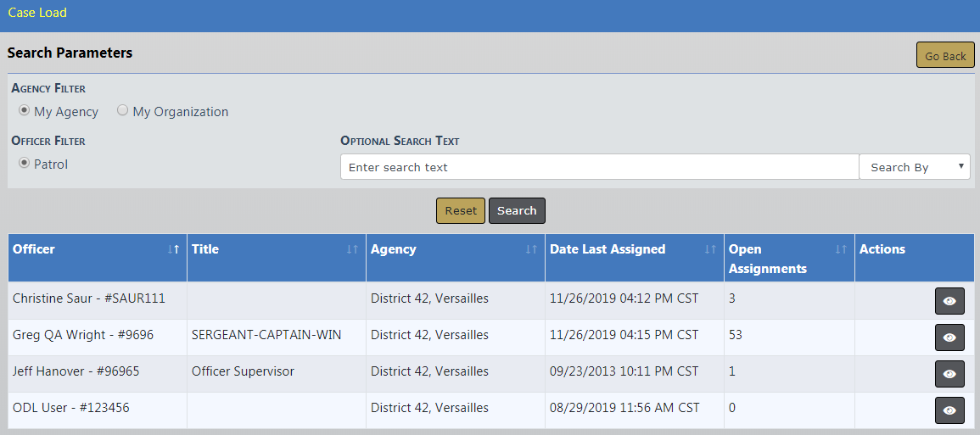Click into the Enter search text field
Viewport: 980px width, 435px height.
(599, 167)
